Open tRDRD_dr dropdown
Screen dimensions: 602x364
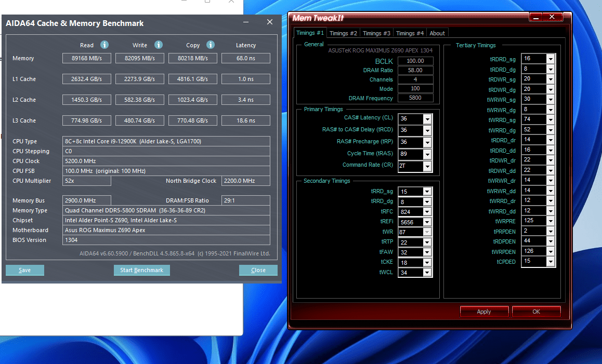tap(551, 140)
